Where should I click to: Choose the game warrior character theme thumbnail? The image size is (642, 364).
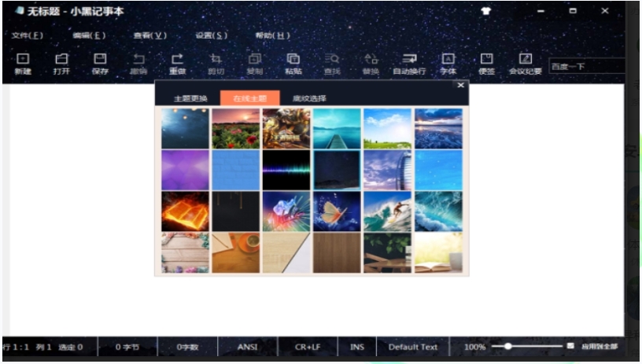[x=286, y=128]
